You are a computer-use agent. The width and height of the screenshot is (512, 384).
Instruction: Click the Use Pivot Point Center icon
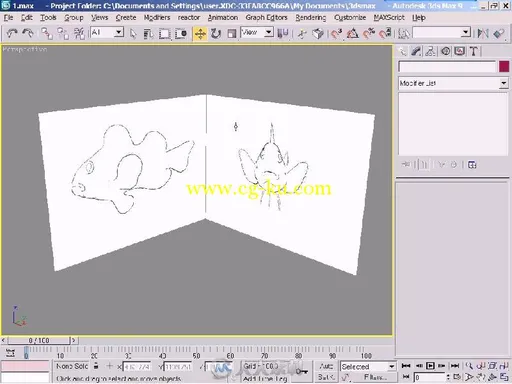(x=283, y=33)
